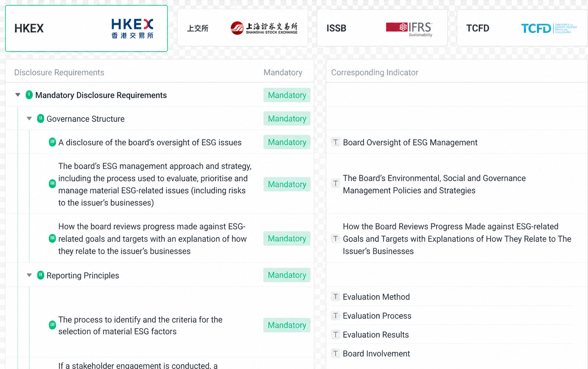This screenshot has width=588, height=369.
Task: Switch to the TCFD tab
Action: [522, 28]
